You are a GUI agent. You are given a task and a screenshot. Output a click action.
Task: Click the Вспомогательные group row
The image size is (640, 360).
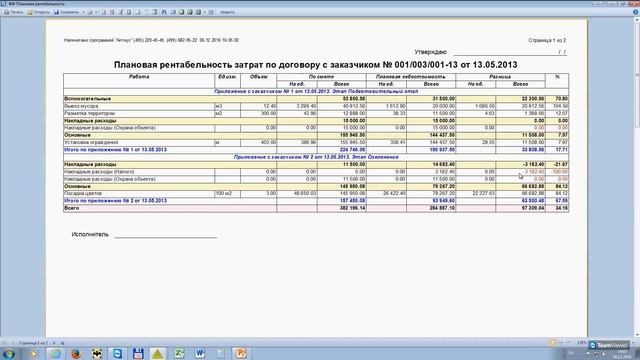click(316, 99)
